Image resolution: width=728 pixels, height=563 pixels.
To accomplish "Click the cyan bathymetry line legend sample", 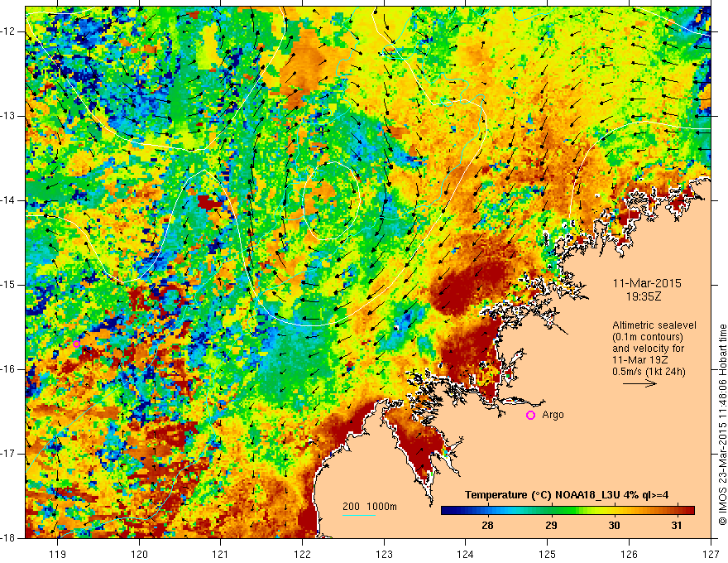I will pyautogui.click(x=359, y=515).
